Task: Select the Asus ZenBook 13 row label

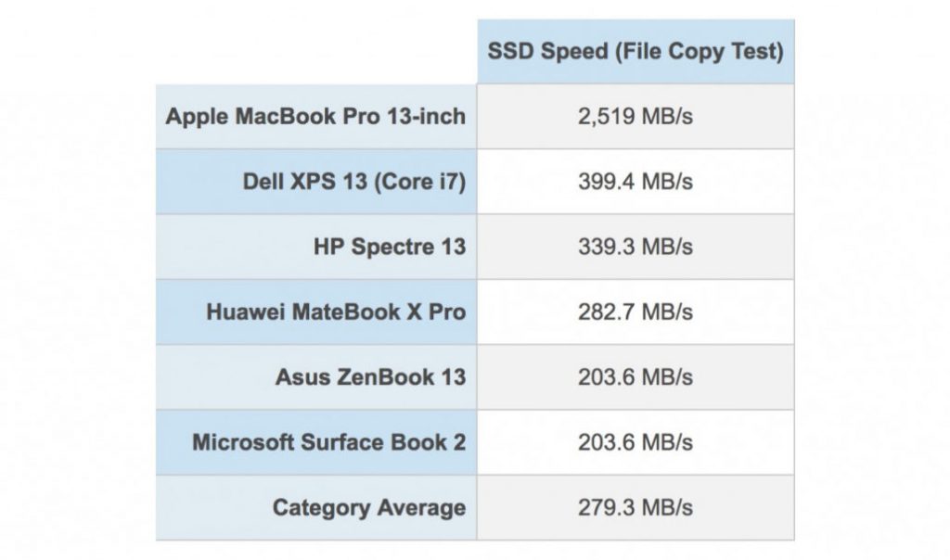Action: [370, 377]
